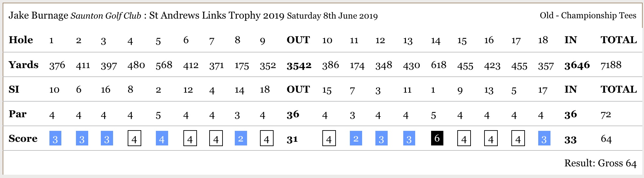Click the 618 yards value for hole 14
This screenshot has height=178, width=644.
click(438, 65)
